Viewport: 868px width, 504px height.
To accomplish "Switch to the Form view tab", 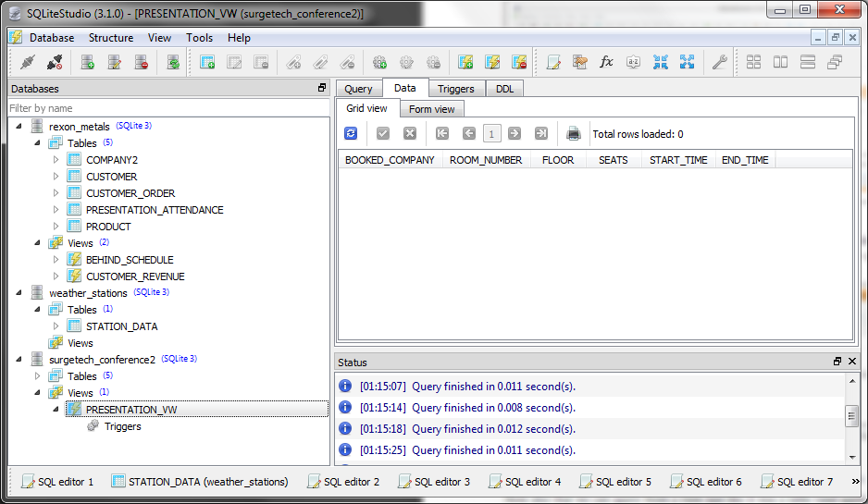I will pyautogui.click(x=432, y=109).
